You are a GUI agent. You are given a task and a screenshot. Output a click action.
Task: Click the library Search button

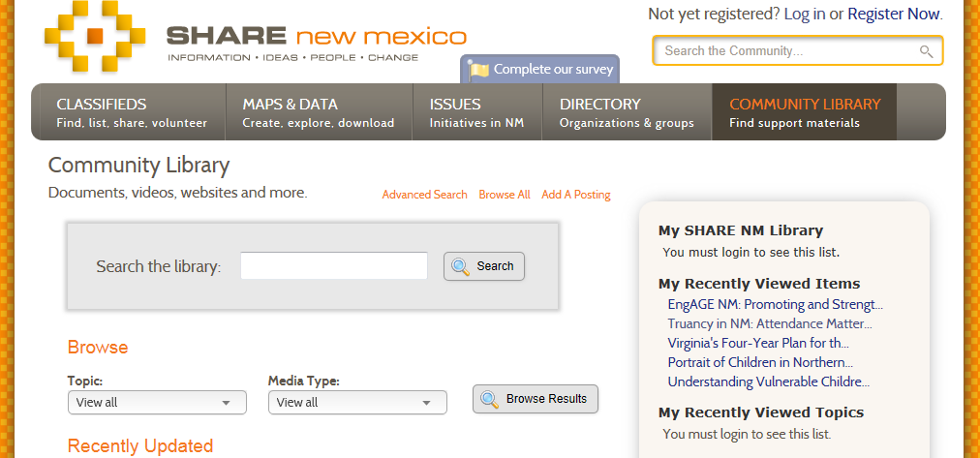pyautogui.click(x=484, y=266)
